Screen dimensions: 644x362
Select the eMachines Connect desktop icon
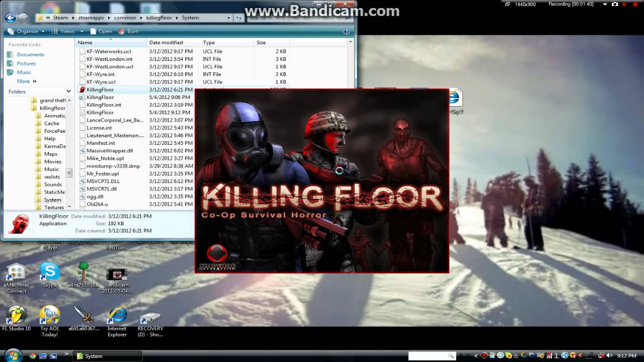coord(17,279)
